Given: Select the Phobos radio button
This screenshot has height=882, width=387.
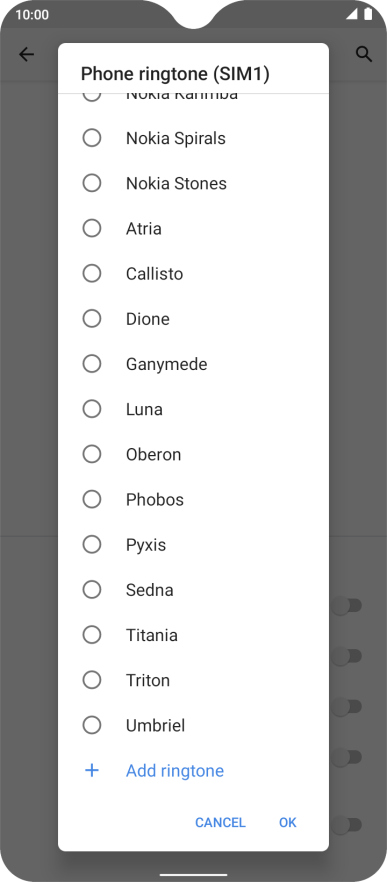Looking at the screenshot, I should coord(92,500).
